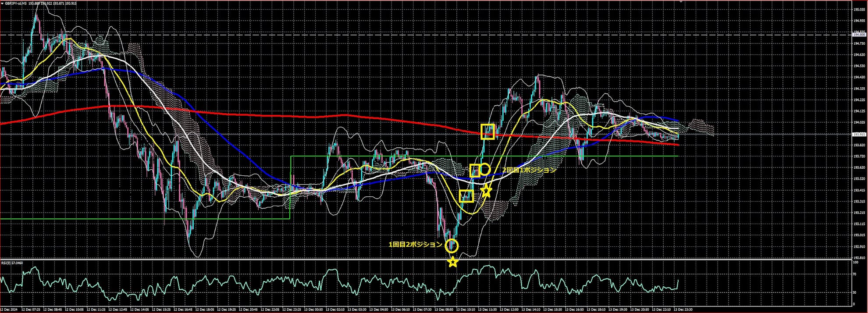Screen dimensions: 868x313
Task: Click the 195.035 price on the scale
Action: [x=858, y=9]
